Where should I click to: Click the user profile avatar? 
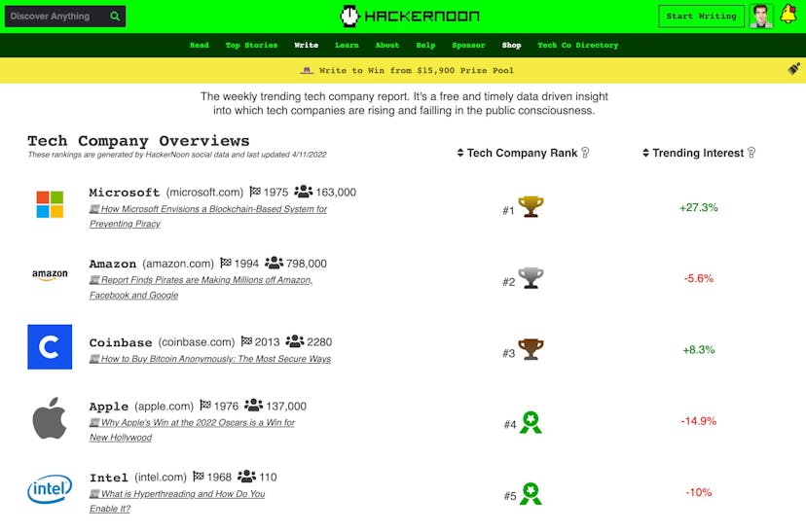coord(761,17)
